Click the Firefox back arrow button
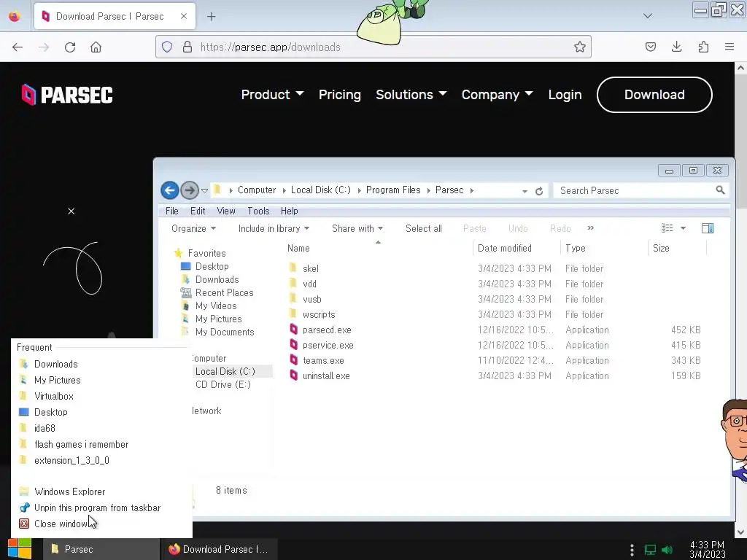747x560 pixels. click(x=18, y=47)
